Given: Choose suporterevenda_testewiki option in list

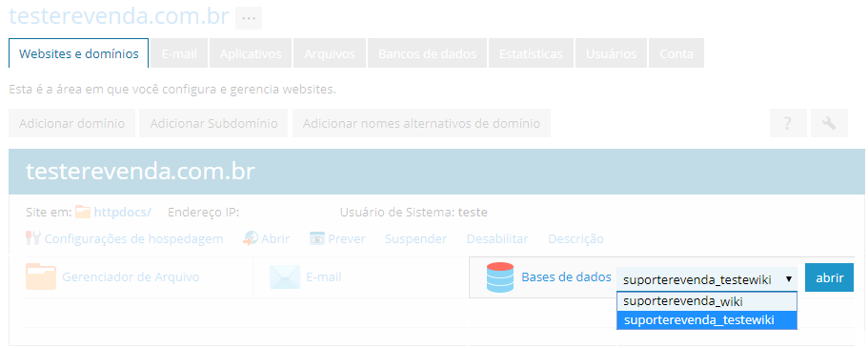Looking at the screenshot, I should (x=707, y=320).
